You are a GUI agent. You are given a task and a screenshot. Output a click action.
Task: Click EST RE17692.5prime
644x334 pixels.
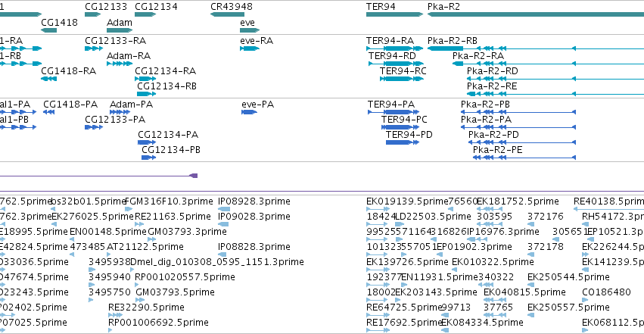coord(378,330)
